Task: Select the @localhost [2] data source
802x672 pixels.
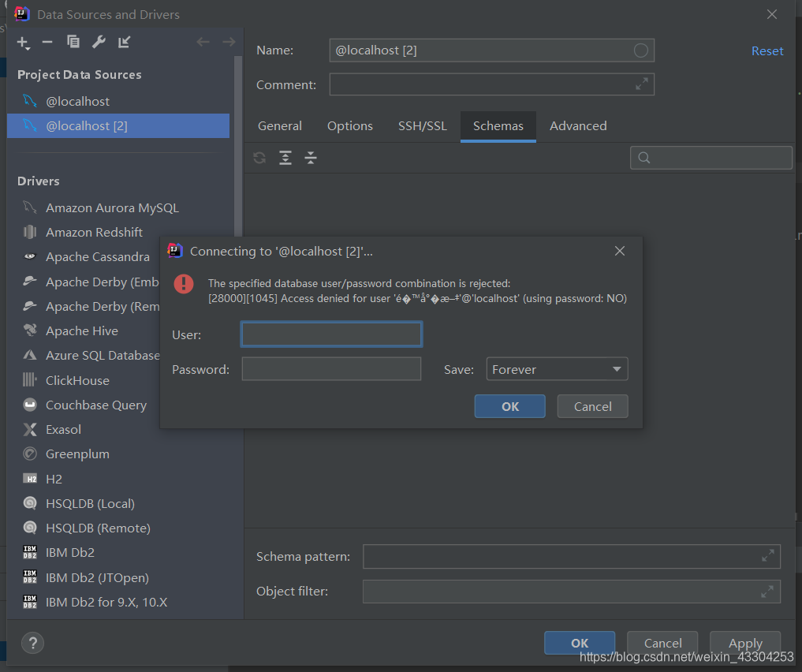Action: tap(118, 126)
